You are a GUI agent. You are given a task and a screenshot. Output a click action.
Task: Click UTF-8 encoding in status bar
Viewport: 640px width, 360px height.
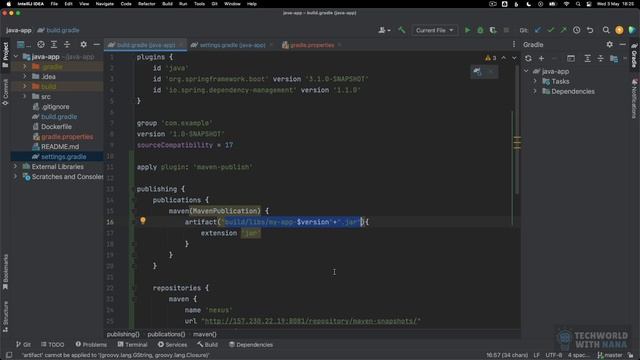[553, 355]
